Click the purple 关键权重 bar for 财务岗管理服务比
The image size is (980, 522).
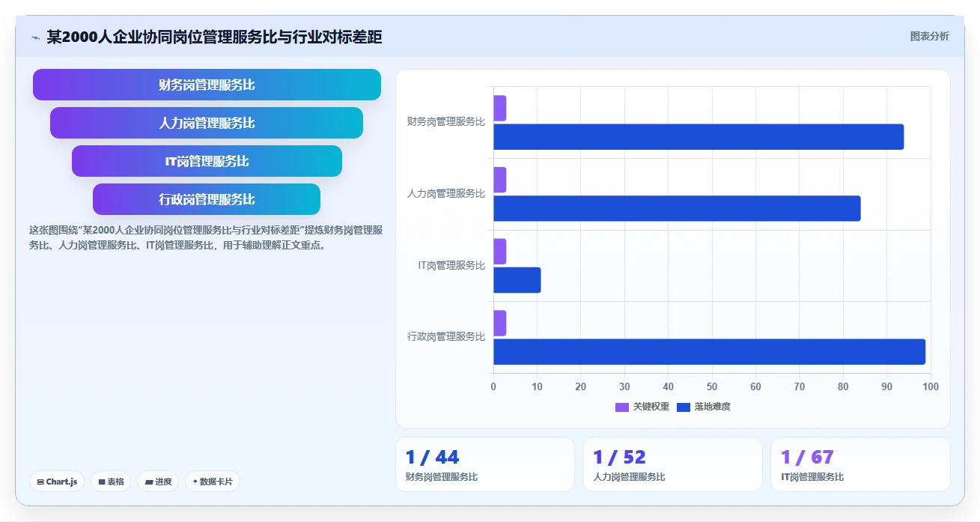tap(499, 109)
